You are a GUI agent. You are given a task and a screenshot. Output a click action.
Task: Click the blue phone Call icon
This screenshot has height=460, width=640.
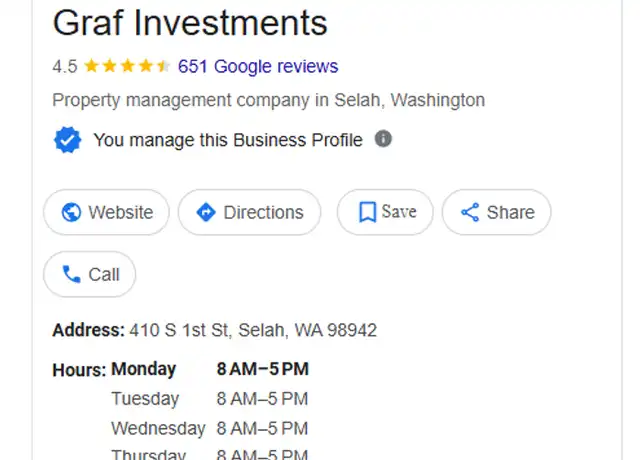71,274
